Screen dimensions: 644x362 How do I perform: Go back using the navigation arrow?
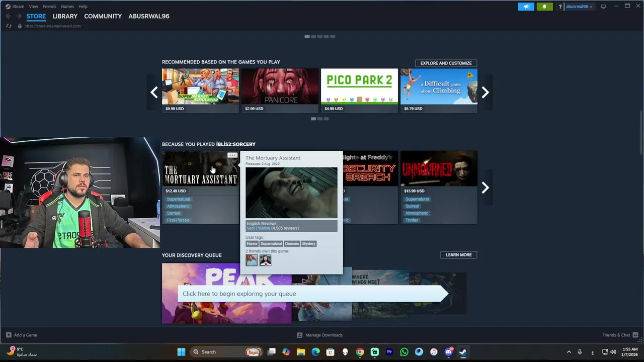pos(9,16)
